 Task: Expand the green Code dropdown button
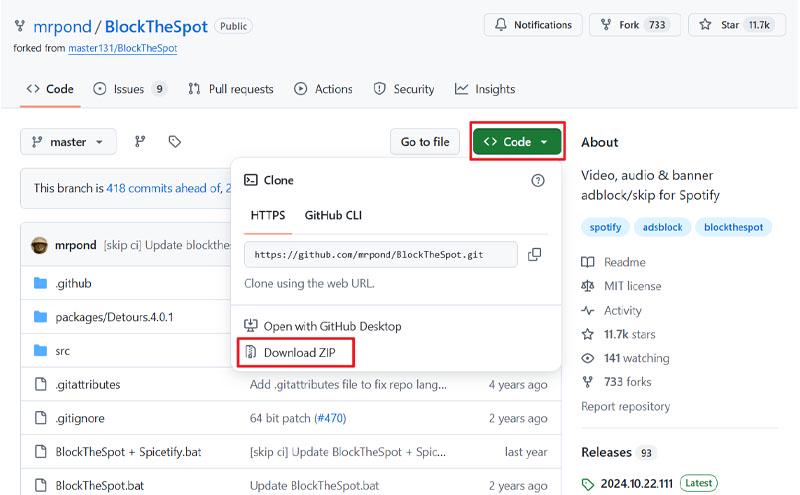click(x=517, y=142)
